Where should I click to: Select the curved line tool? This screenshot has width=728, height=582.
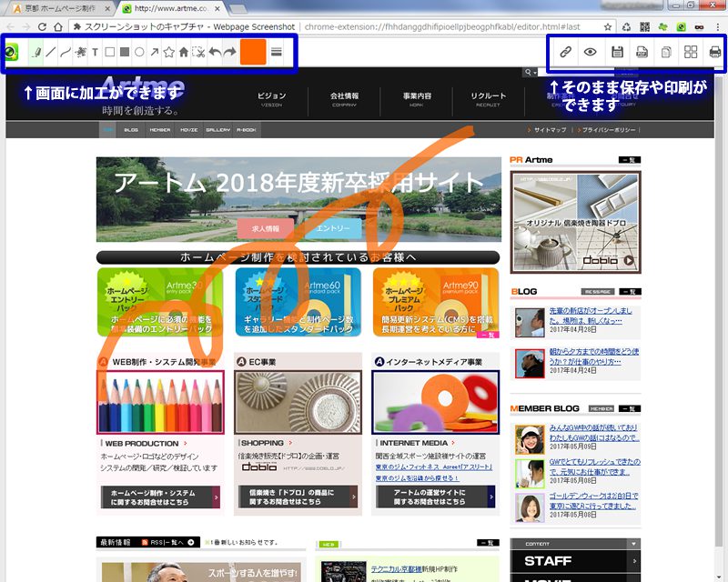[66, 52]
